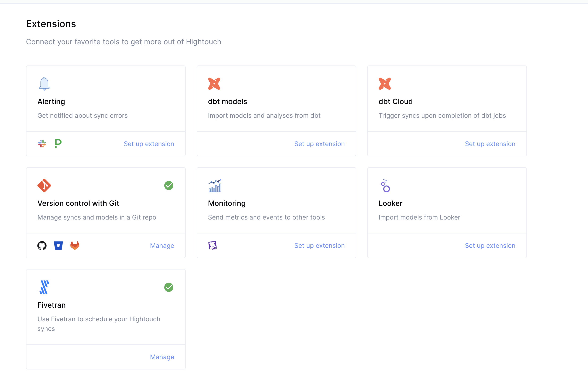Viewport: 588px width, 382px height.
Task: Click the Git logo icon
Action: point(44,186)
